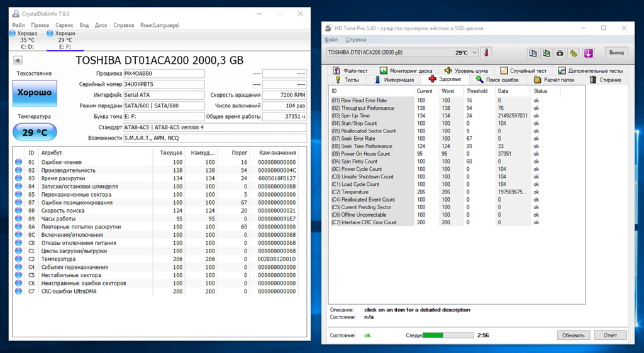This screenshot has height=353, width=644.
Task: Click the status circle of Часы работы
Action: [x=18, y=219]
